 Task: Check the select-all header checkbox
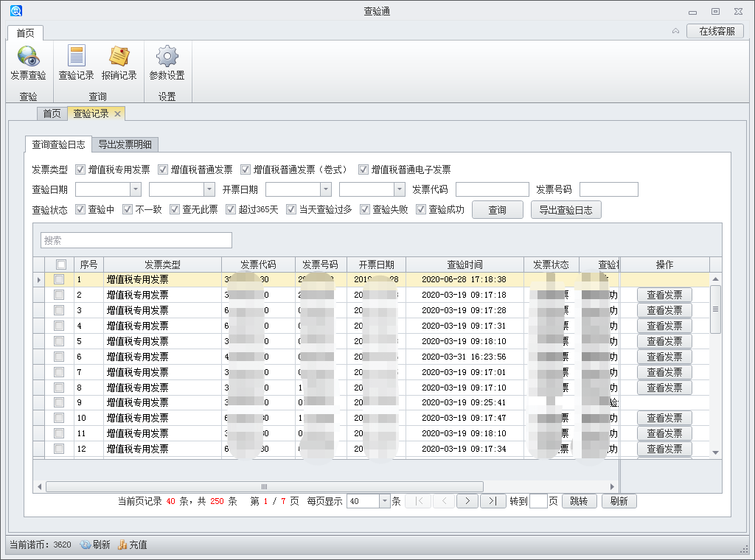click(61, 265)
